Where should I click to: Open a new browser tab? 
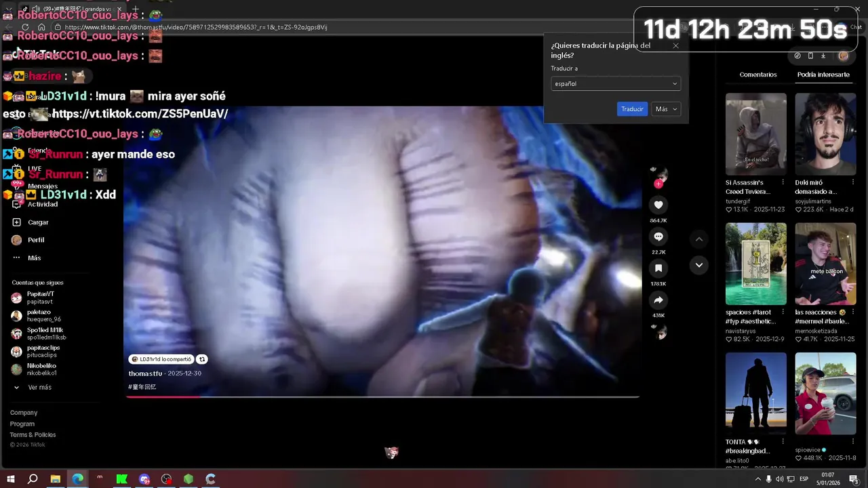pos(136,9)
